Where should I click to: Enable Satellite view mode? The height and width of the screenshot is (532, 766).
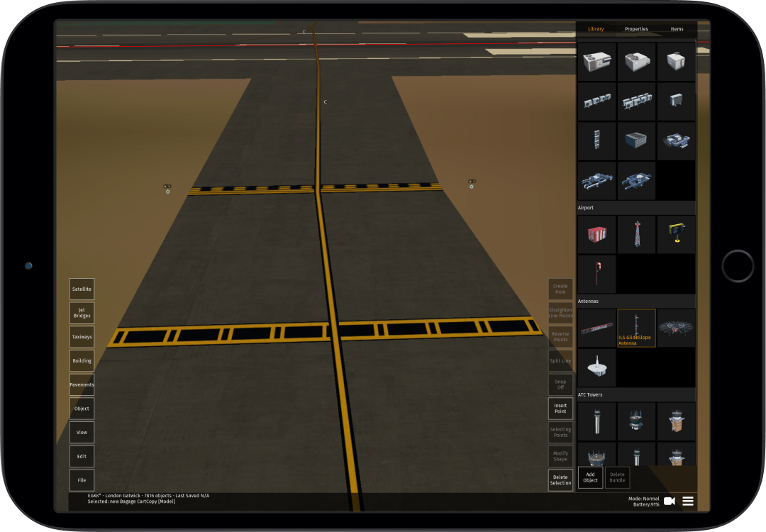(82, 289)
